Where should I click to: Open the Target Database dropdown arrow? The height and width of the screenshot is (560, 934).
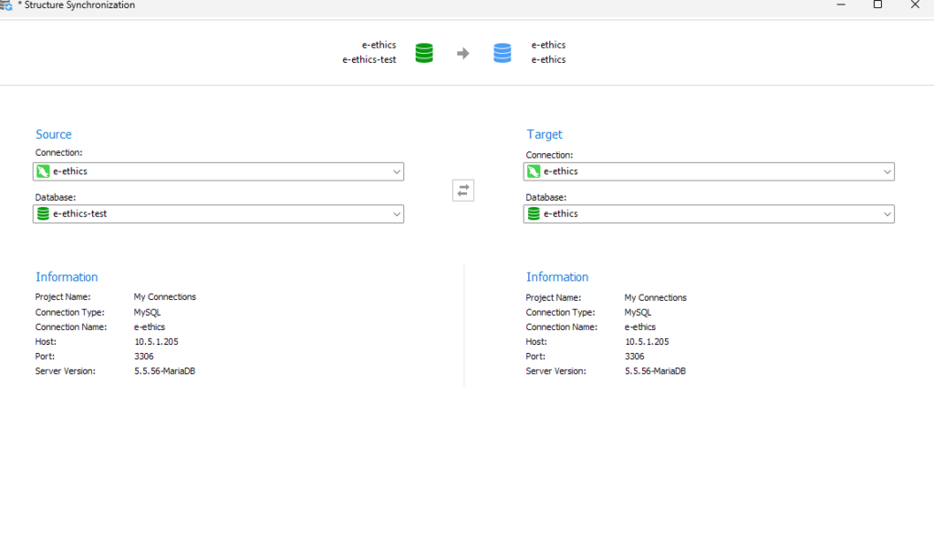887,214
